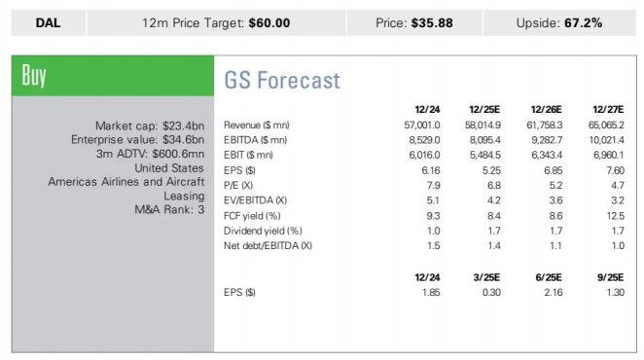This screenshot has width=644, height=360.
Task: Click the DAL ticker cell
Action: click(x=49, y=23)
